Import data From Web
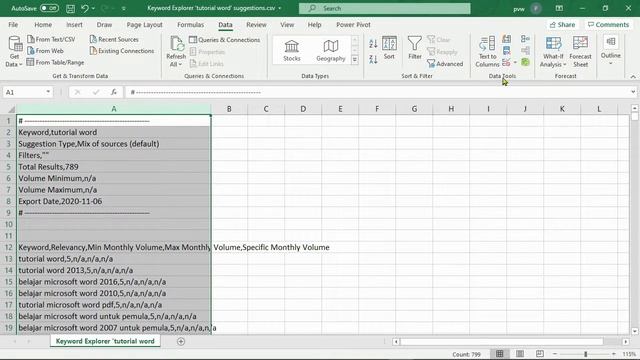The height and width of the screenshot is (360, 640). pyautogui.click(x=45, y=51)
